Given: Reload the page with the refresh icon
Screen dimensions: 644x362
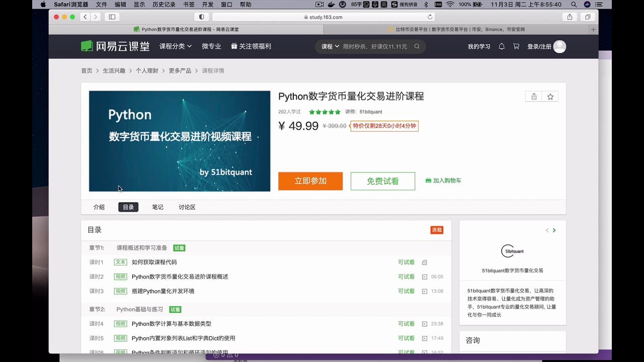Looking at the screenshot, I should pos(430,17).
